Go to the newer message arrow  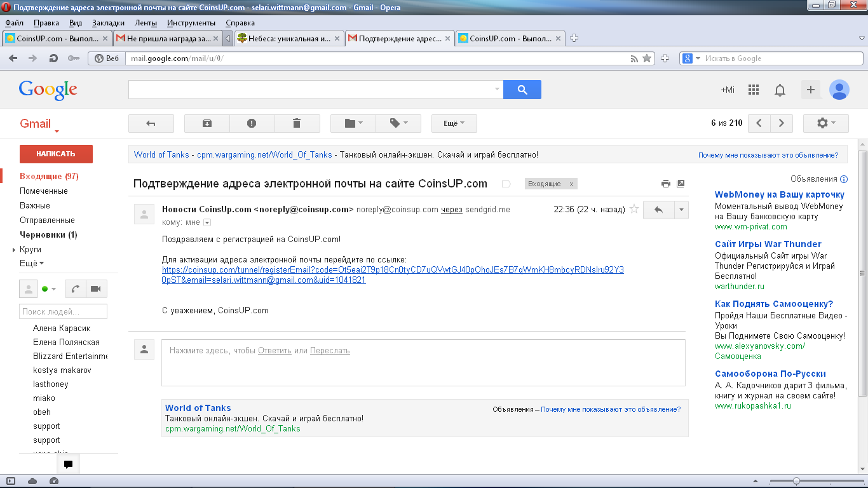tap(759, 123)
